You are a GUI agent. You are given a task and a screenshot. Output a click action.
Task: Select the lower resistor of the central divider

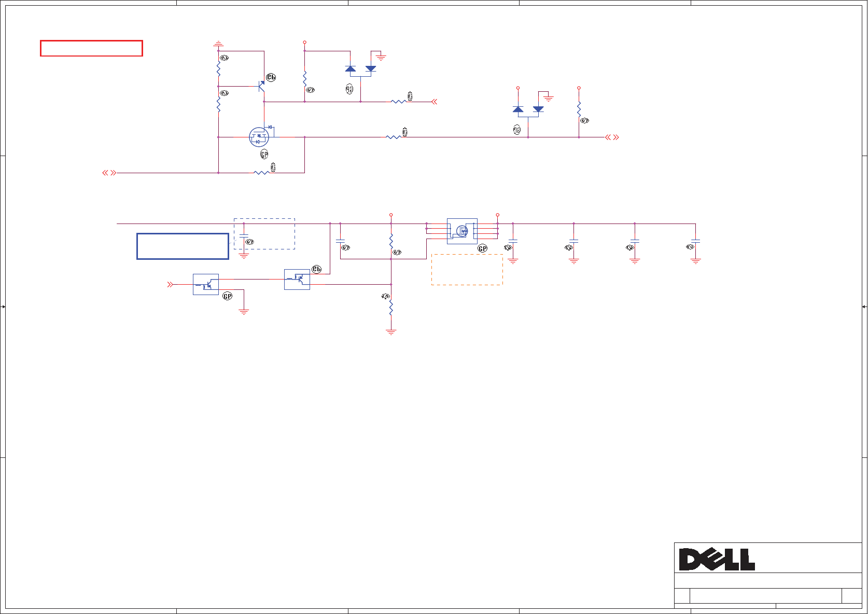(391, 308)
